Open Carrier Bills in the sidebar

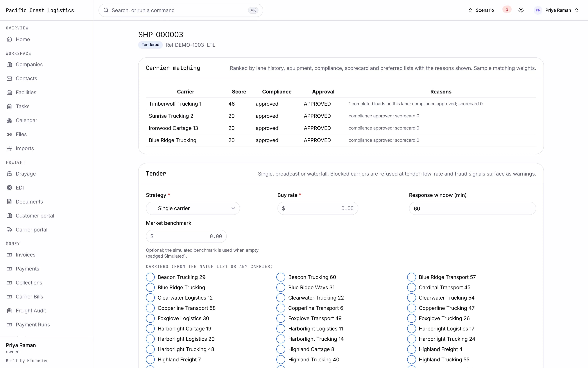click(29, 297)
